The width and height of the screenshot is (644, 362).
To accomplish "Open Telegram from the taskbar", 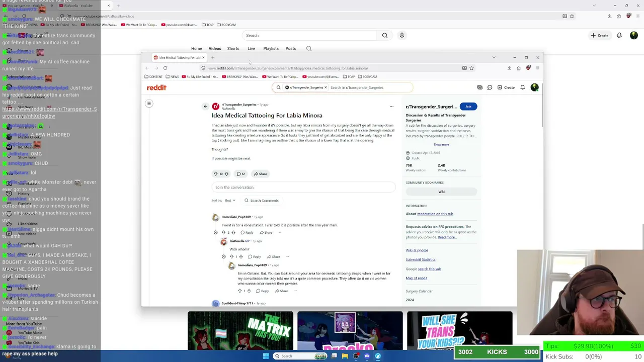I will 378,356.
